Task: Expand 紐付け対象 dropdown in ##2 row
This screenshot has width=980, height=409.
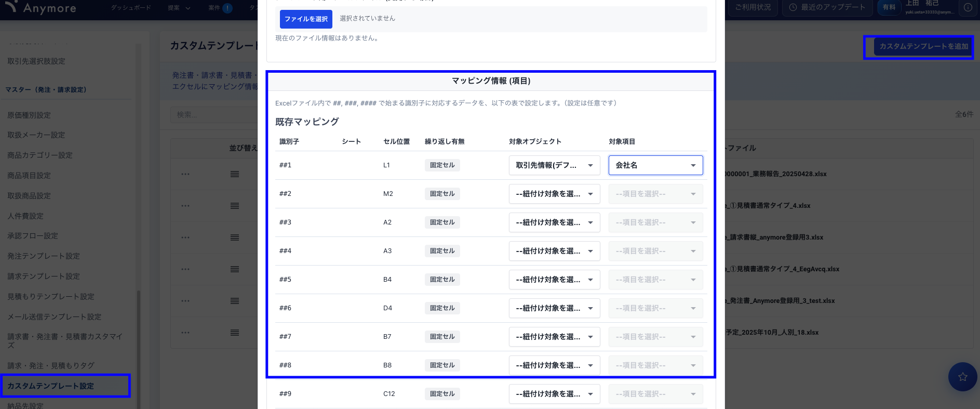Action: (x=554, y=194)
